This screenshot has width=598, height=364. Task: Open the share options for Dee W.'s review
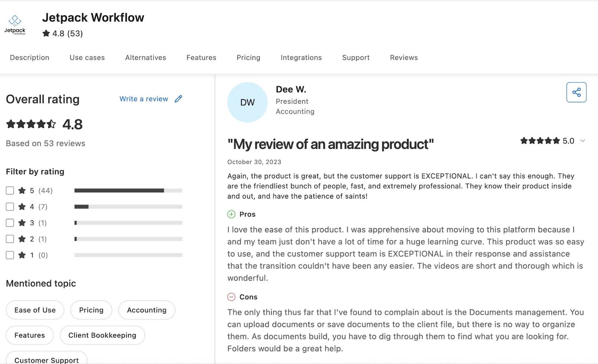click(576, 92)
